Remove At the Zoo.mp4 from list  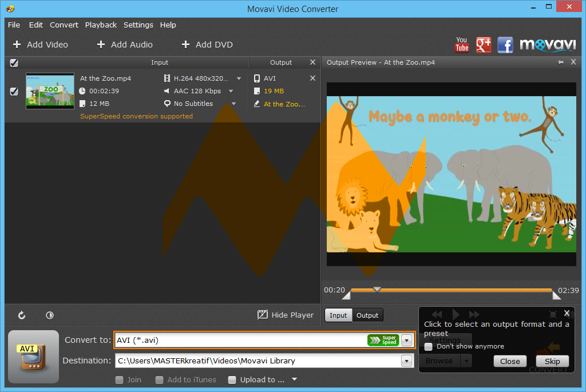pyautogui.click(x=313, y=78)
